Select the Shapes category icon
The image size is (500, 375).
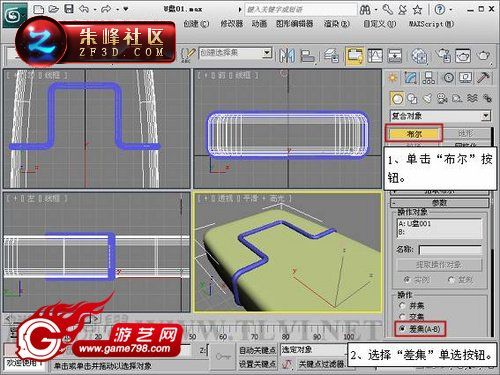pyautogui.click(x=413, y=98)
